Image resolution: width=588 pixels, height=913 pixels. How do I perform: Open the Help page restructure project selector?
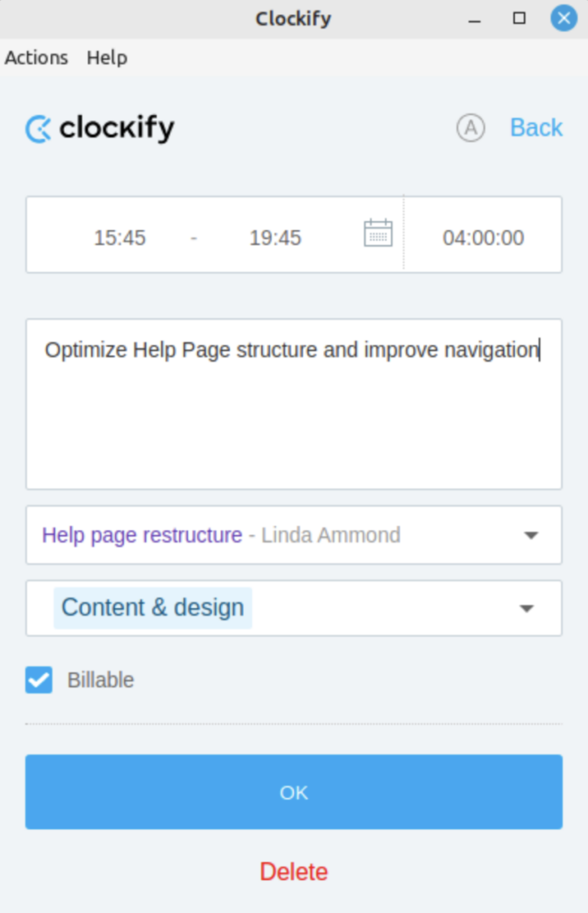[294, 535]
